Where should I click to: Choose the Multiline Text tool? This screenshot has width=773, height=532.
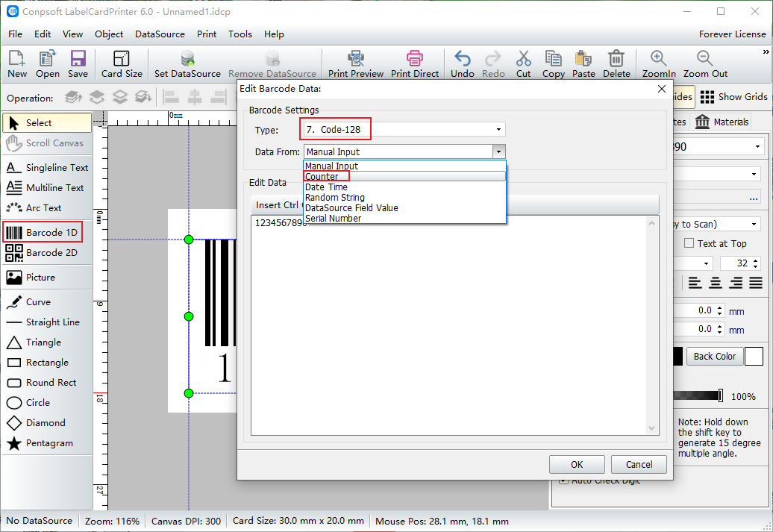(47, 188)
